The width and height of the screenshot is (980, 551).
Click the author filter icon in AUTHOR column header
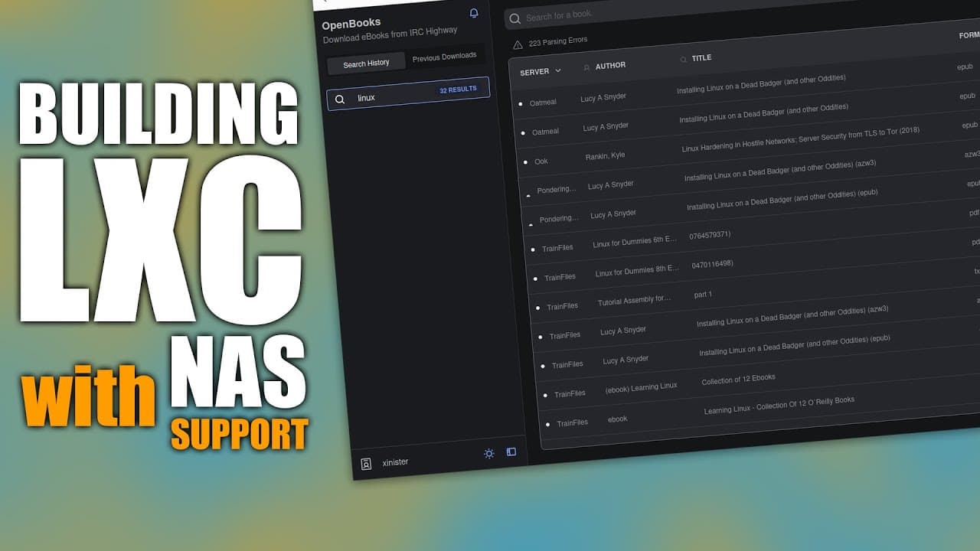587,67
